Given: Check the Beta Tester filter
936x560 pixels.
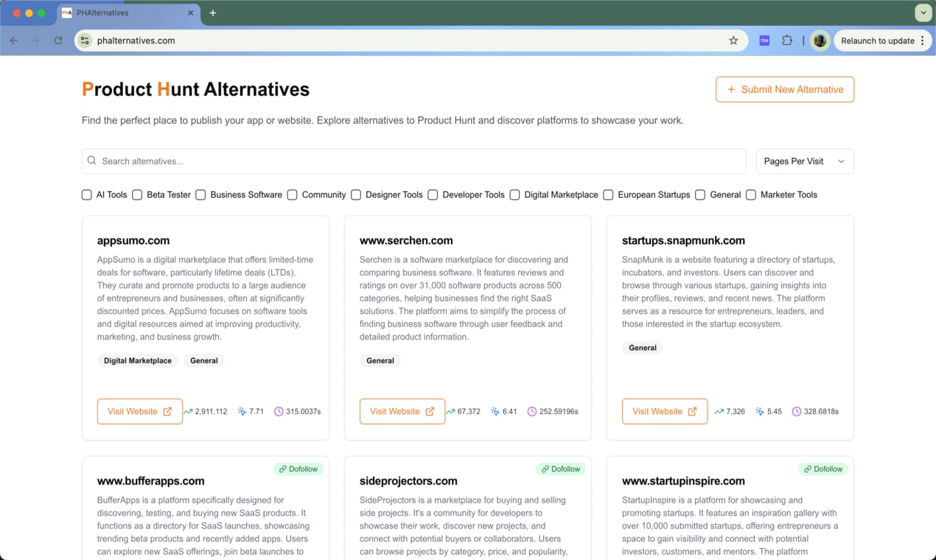Looking at the screenshot, I should coord(137,195).
